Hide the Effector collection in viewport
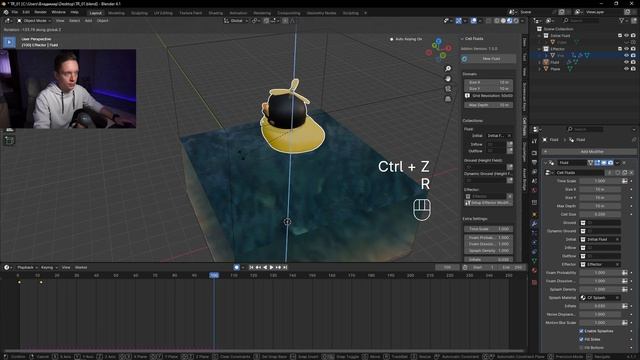640x360 pixels. (627, 49)
